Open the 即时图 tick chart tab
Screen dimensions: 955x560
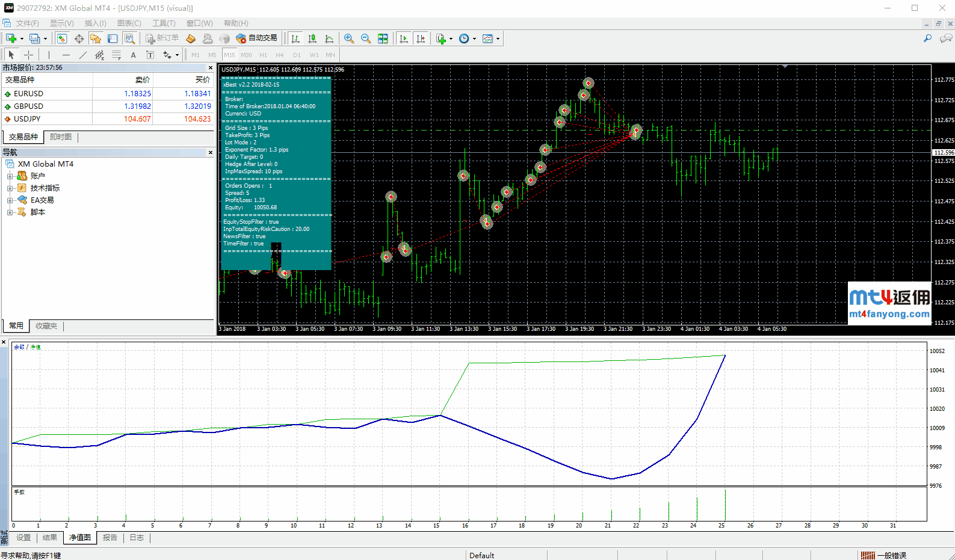click(x=61, y=137)
